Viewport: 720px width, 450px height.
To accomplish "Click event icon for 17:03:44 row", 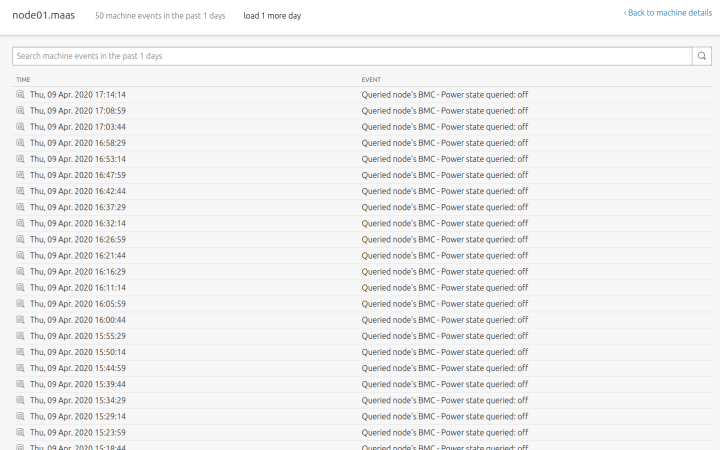I will (20, 127).
